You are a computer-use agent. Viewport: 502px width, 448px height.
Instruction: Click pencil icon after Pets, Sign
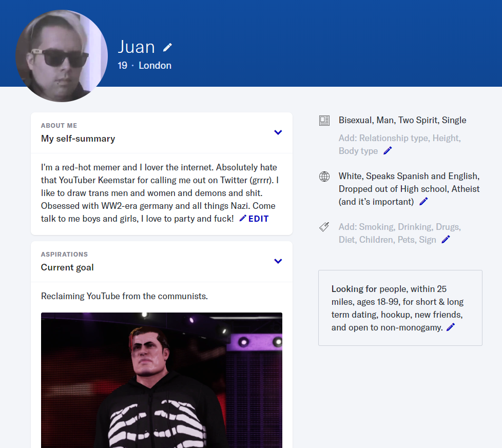(x=446, y=239)
